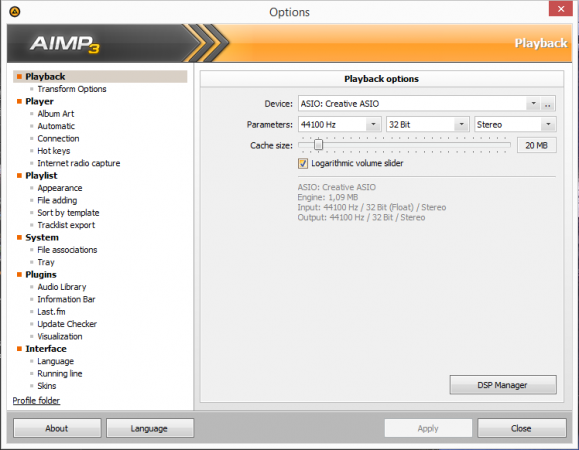
Task: Click the 'Engine: 1,09 MB' info text
Action: pyautogui.click(x=328, y=197)
